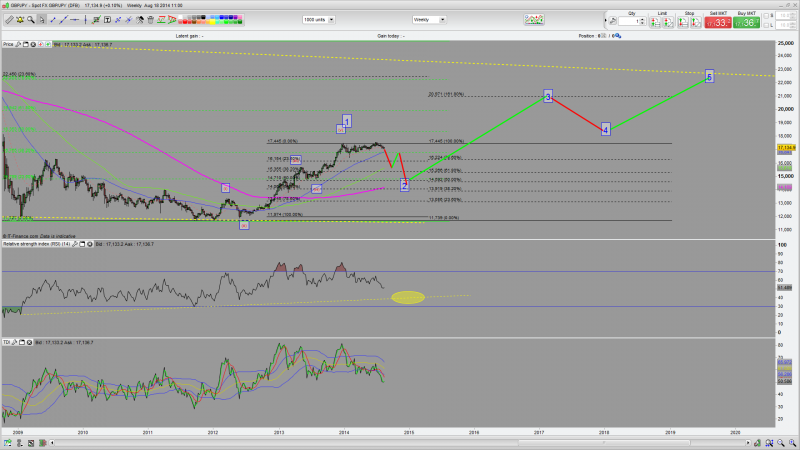
Task: Select the vertical line tool
Action: (85, 20)
